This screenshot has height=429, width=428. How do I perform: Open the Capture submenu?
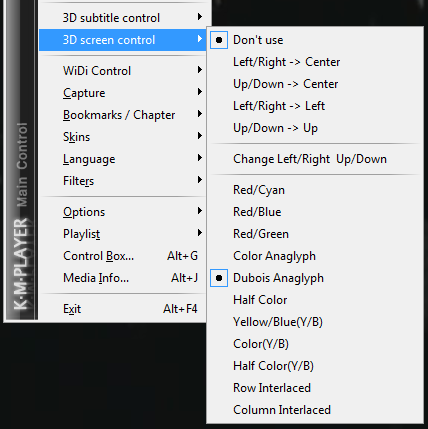(x=123, y=93)
